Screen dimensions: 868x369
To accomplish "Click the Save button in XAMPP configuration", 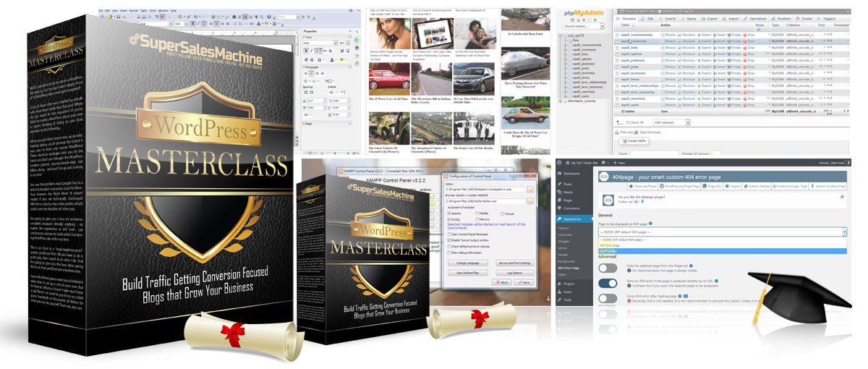I will tap(524, 282).
